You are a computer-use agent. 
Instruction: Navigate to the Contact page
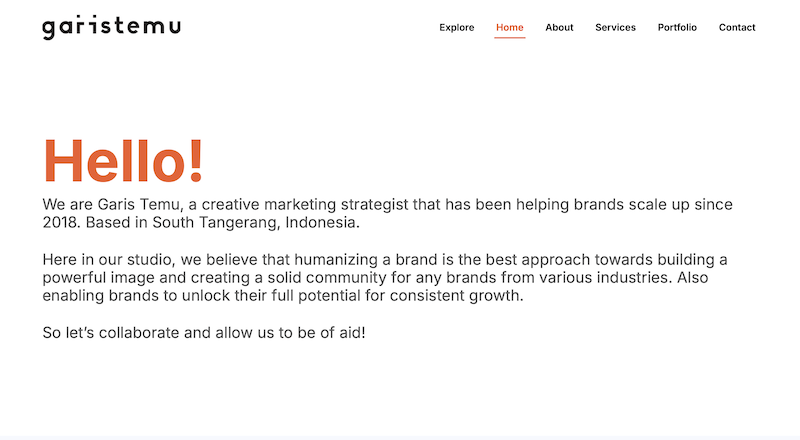pos(737,28)
